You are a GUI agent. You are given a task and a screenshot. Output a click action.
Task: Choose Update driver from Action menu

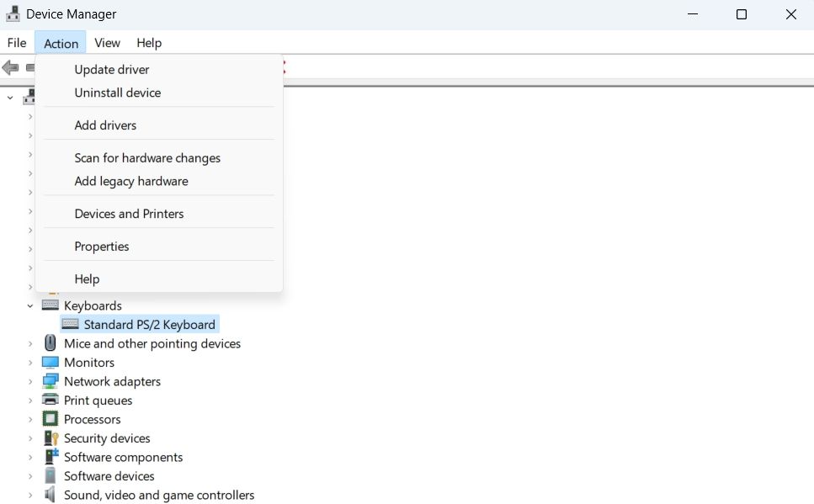[x=159, y=70]
